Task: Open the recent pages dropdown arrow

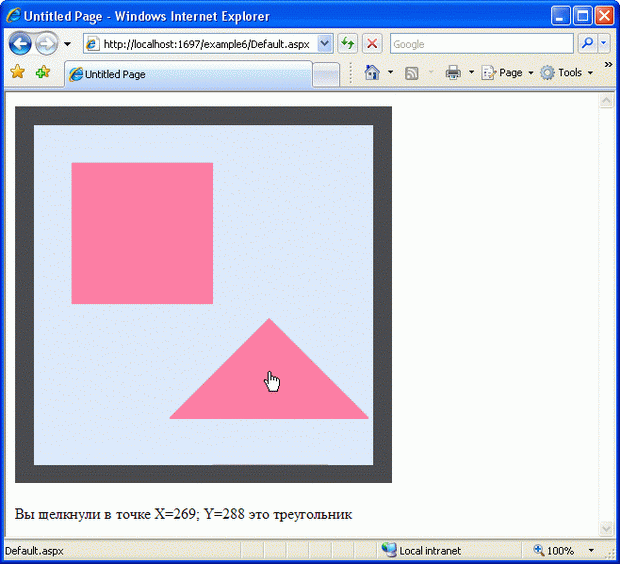Action: point(67,44)
